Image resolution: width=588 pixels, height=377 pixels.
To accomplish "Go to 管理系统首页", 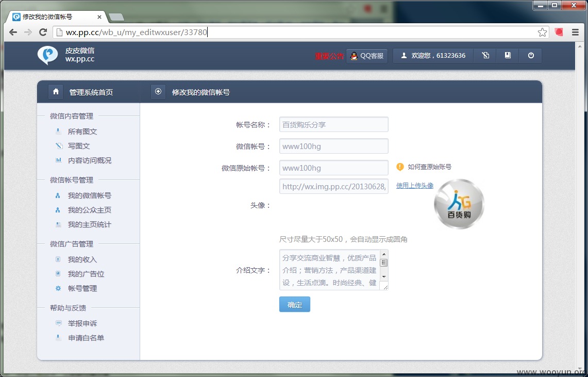I will (91, 92).
